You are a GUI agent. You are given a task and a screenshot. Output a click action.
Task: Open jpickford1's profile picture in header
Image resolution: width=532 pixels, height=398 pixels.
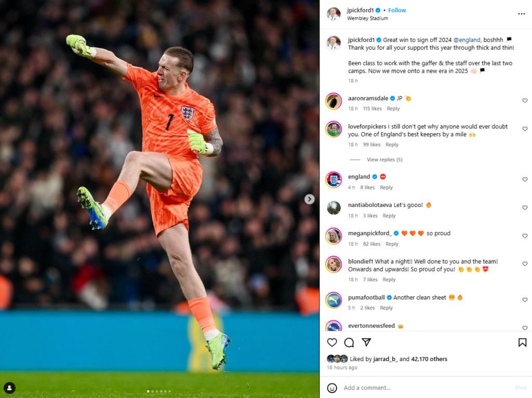click(x=334, y=14)
